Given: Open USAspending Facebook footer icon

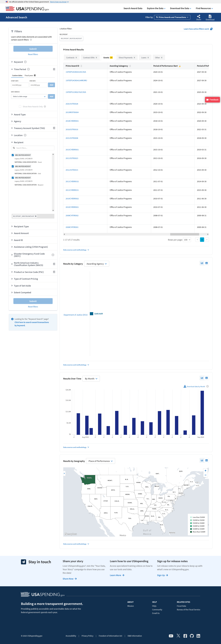Looking at the screenshot, I should (x=185, y=636).
